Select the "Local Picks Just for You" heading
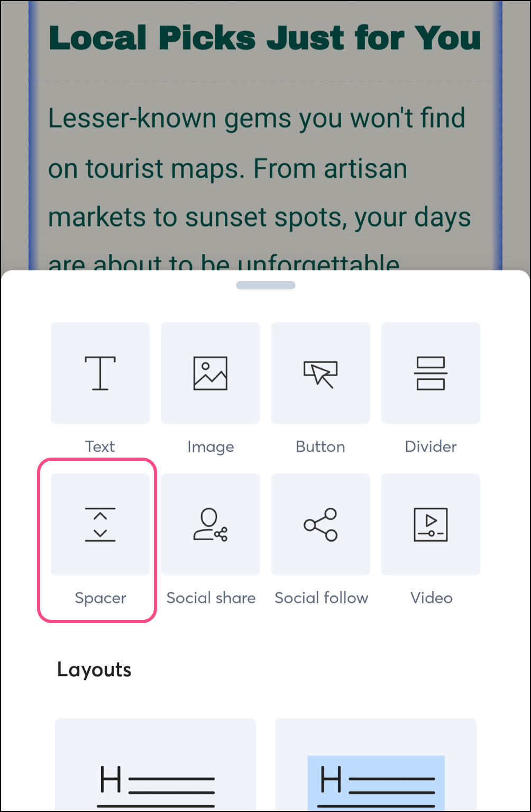 pyautogui.click(x=264, y=38)
